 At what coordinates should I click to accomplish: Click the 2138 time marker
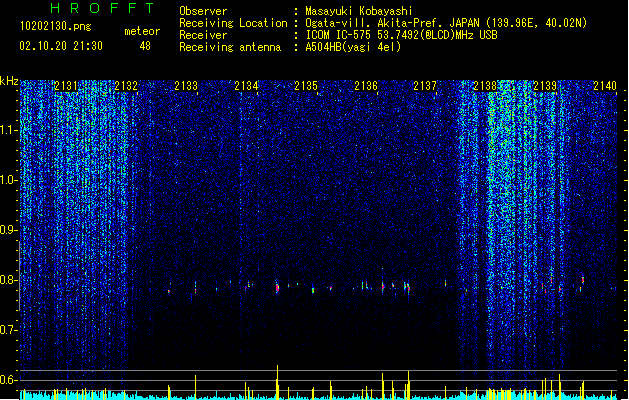tap(485, 86)
